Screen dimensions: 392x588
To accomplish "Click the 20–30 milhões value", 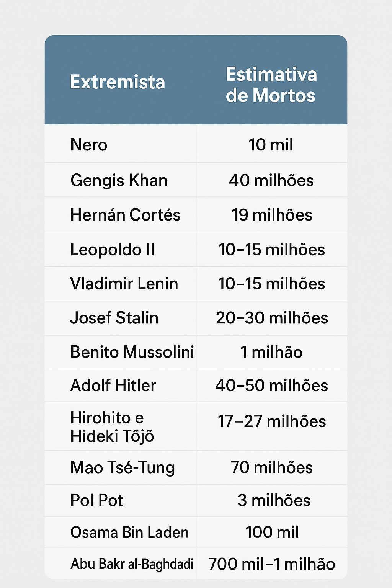I will (x=272, y=318).
